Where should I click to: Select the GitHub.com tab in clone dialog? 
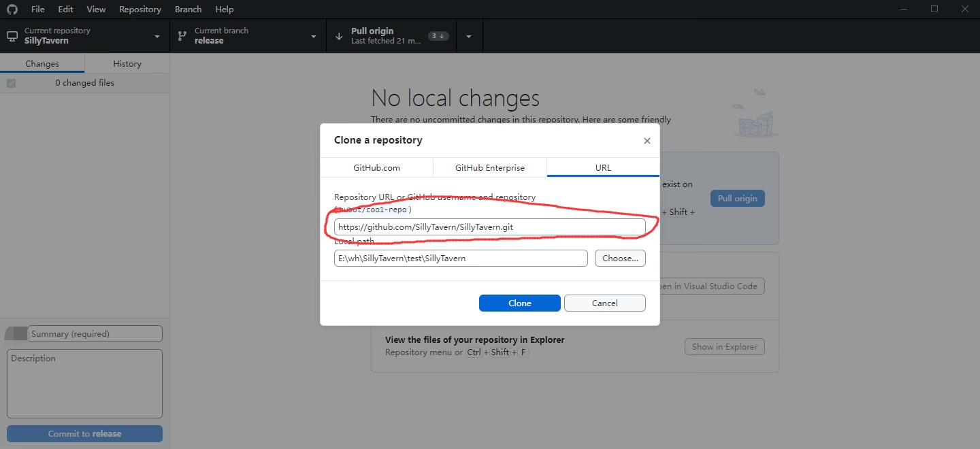377,167
